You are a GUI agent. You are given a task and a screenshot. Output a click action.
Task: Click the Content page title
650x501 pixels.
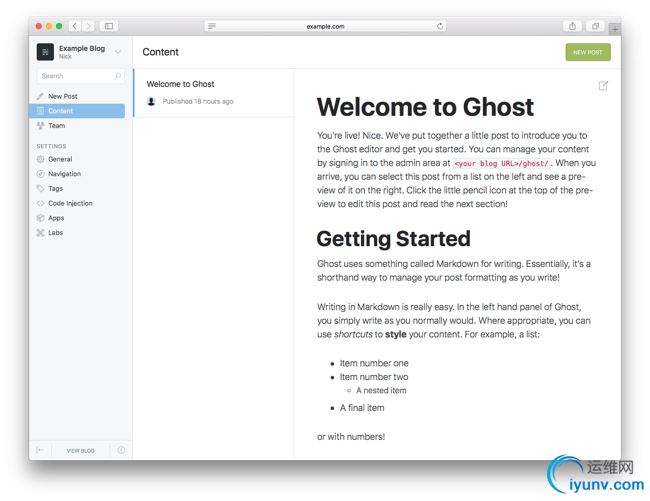(160, 52)
